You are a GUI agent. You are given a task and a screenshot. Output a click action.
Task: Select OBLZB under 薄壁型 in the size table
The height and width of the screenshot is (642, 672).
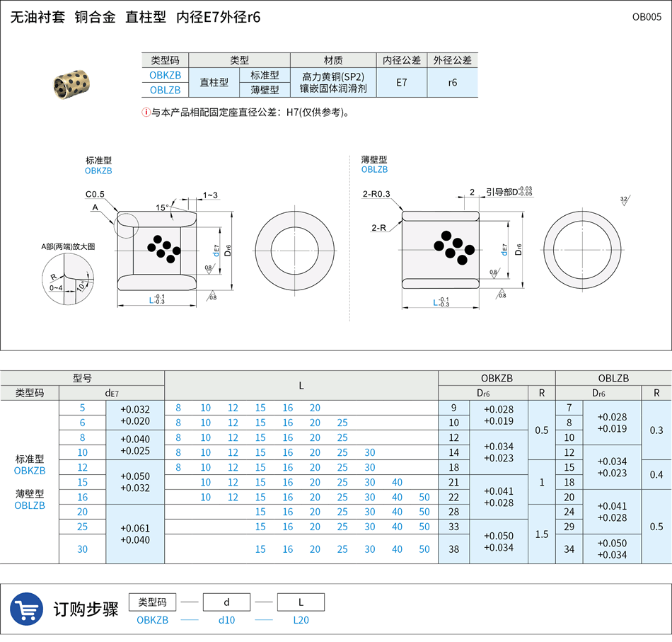point(30,505)
